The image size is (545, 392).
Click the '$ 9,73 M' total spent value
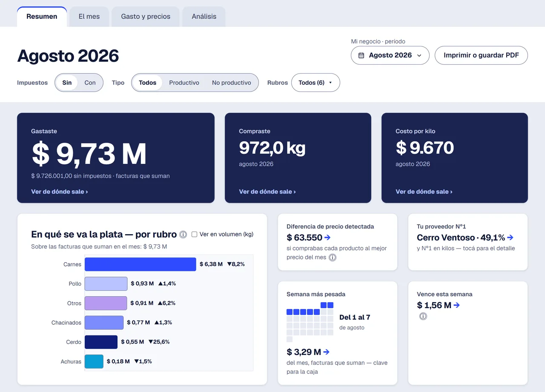pos(89,154)
